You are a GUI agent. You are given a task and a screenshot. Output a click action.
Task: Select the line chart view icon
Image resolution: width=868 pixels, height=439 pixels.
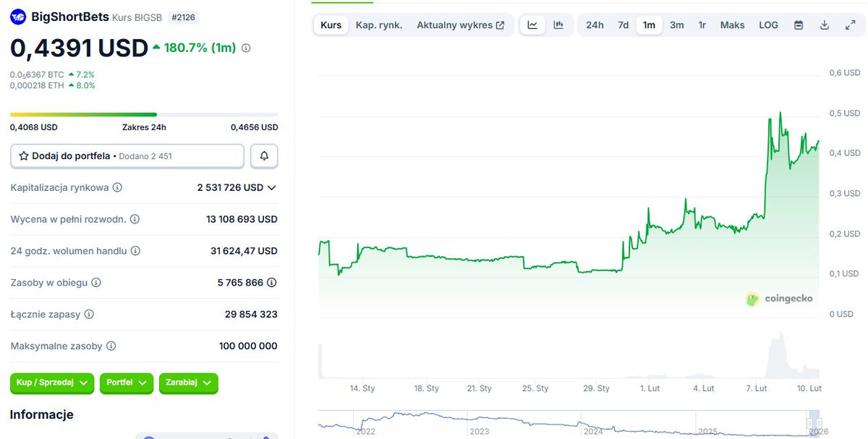click(532, 25)
